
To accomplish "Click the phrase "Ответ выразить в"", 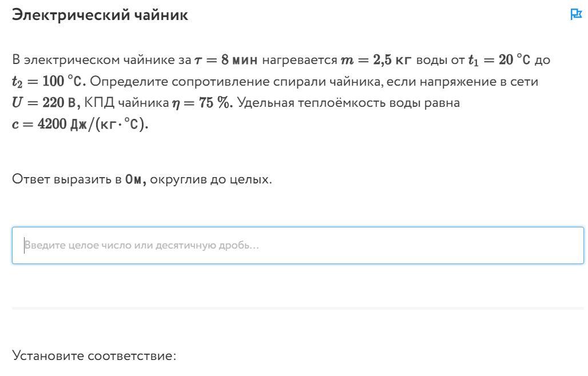I will (67, 179).
